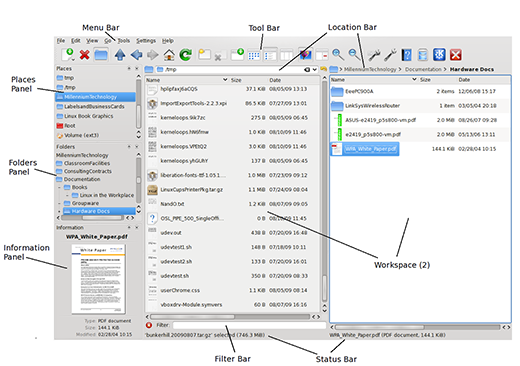Collapse the Groupware tree expander

click(x=59, y=203)
